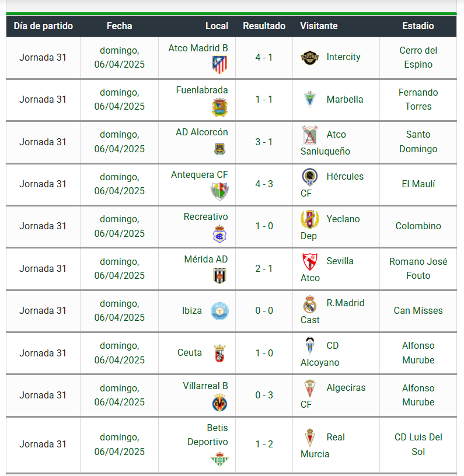Click the Recreativo crest icon
The image size is (464, 476).
[219, 234]
